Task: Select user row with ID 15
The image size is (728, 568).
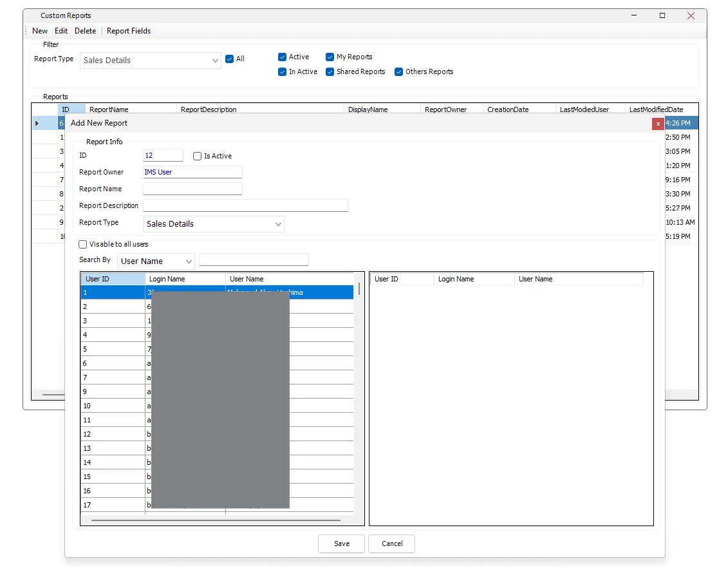Action: [218, 477]
